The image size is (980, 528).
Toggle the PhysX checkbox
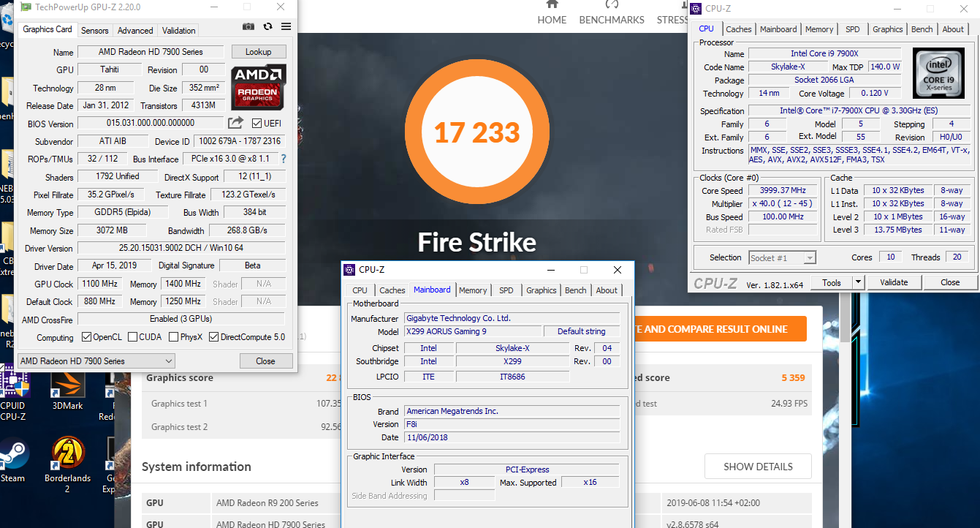(174, 337)
